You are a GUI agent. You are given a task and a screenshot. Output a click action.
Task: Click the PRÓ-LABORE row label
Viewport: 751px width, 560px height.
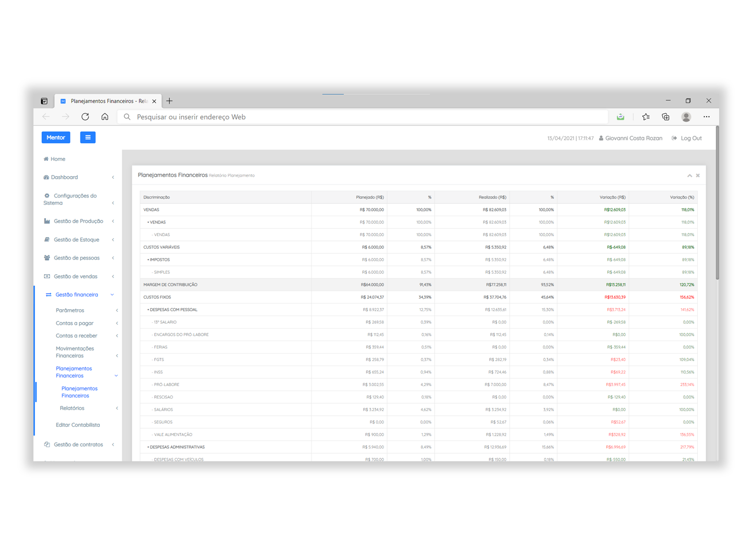pyautogui.click(x=166, y=384)
